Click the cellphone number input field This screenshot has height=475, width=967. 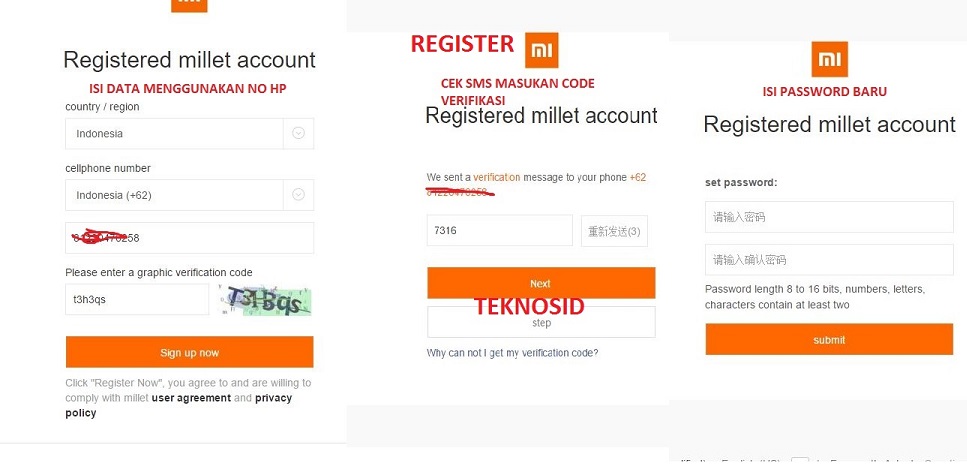coord(190,238)
